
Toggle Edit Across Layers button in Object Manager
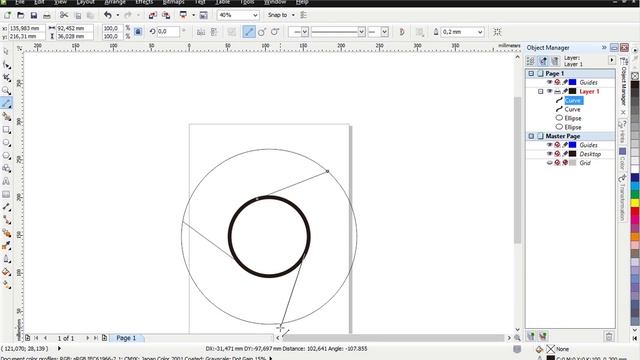coord(543,61)
